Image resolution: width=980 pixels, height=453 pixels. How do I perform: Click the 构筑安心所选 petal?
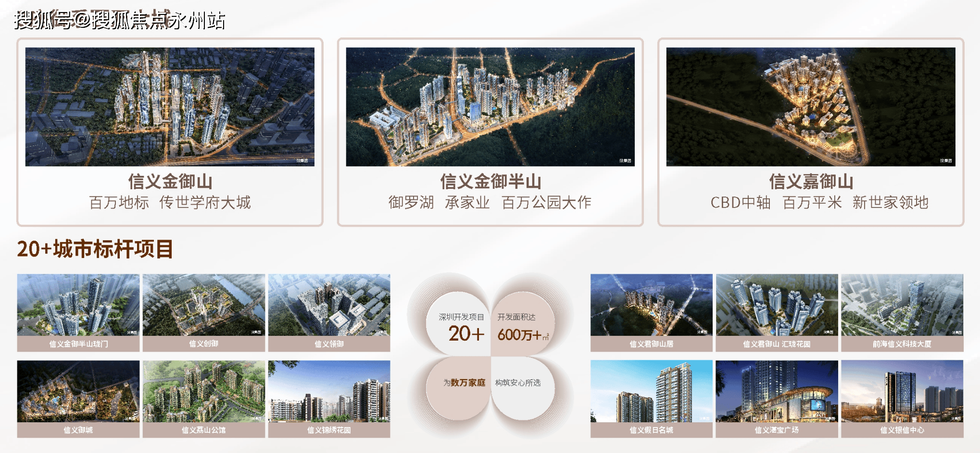tap(522, 387)
